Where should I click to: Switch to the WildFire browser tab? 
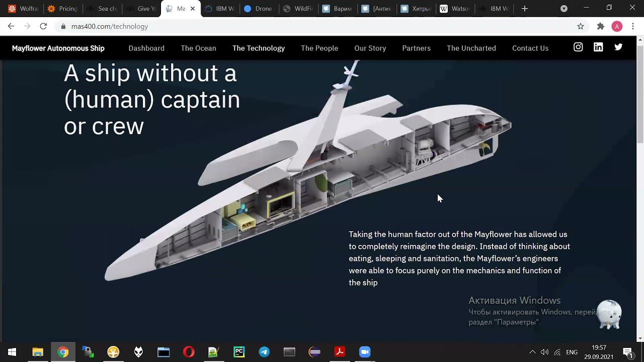click(298, 9)
